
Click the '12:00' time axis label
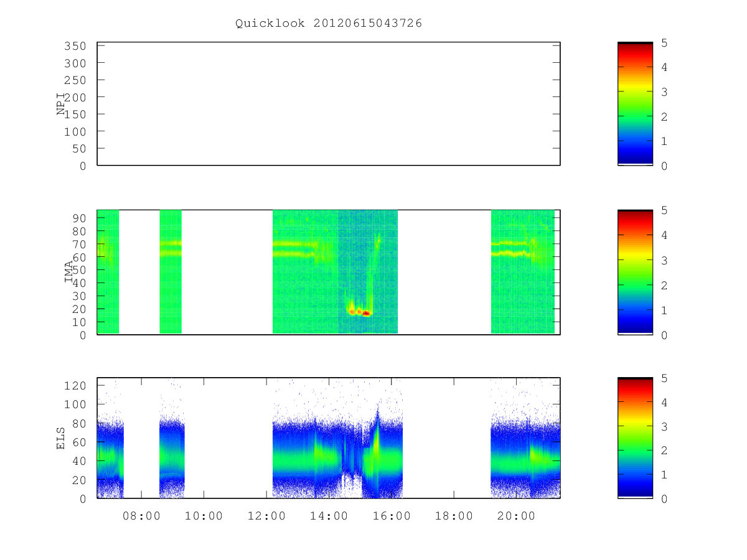pyautogui.click(x=266, y=516)
